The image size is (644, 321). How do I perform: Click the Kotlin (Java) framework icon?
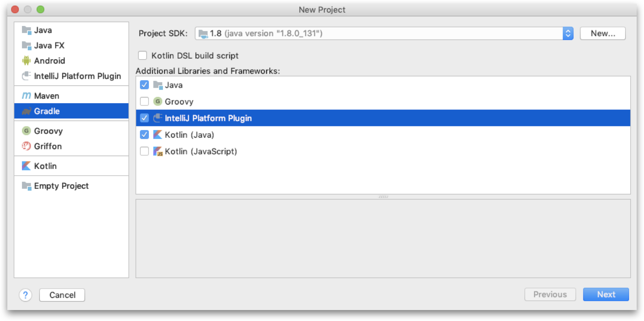pos(158,135)
